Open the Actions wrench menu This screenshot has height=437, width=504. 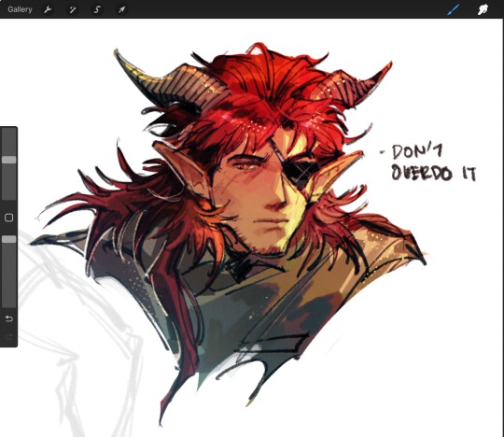pyautogui.click(x=48, y=9)
